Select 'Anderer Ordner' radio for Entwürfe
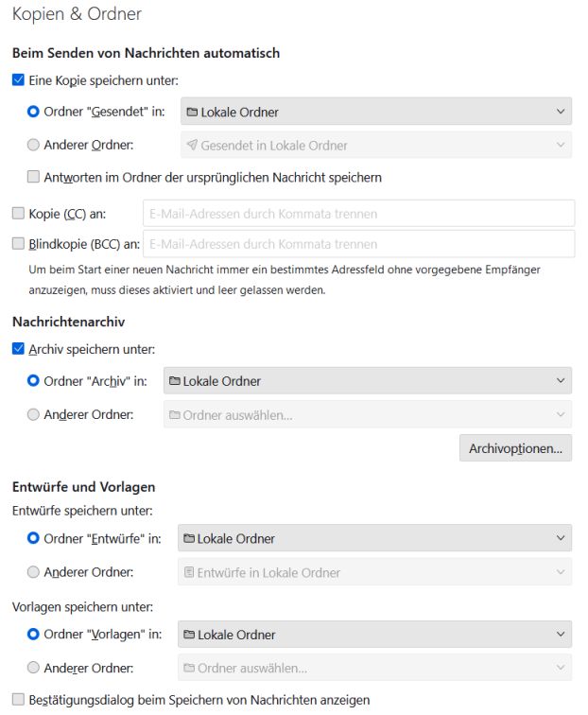This screenshot has height=715, width=588. 34,572
